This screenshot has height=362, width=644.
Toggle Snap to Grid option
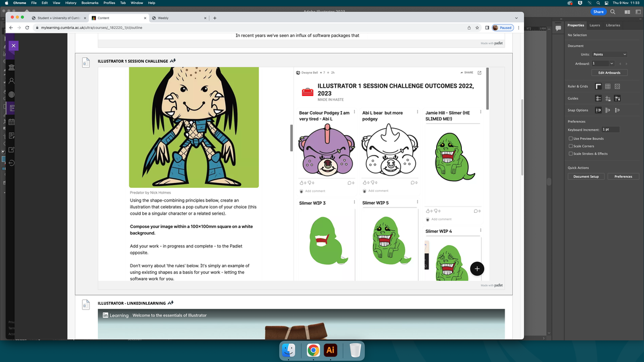(x=617, y=110)
